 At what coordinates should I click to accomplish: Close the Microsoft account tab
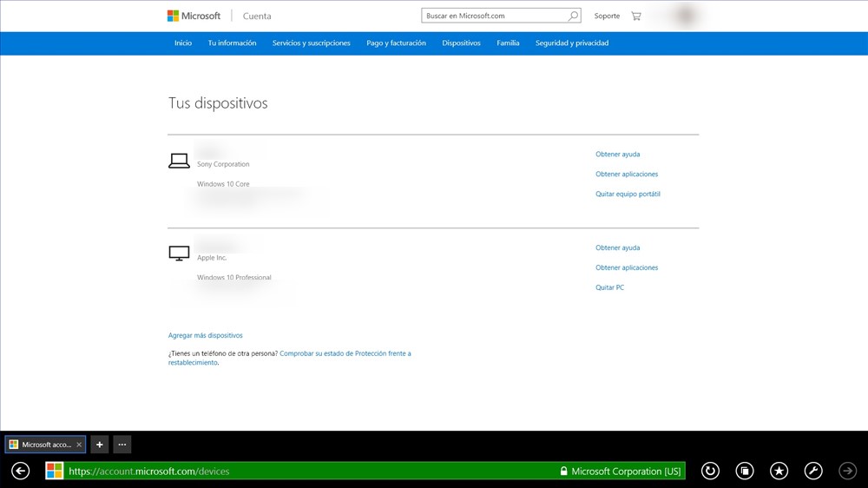tap(79, 445)
